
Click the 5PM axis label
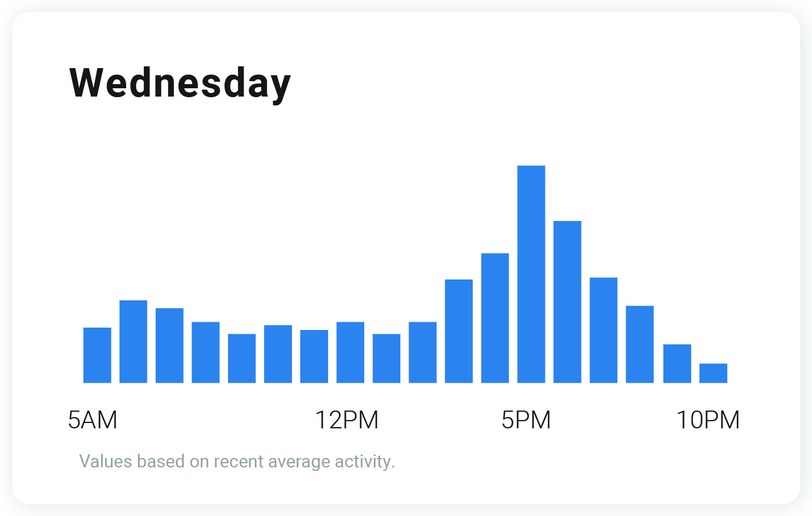[526, 420]
